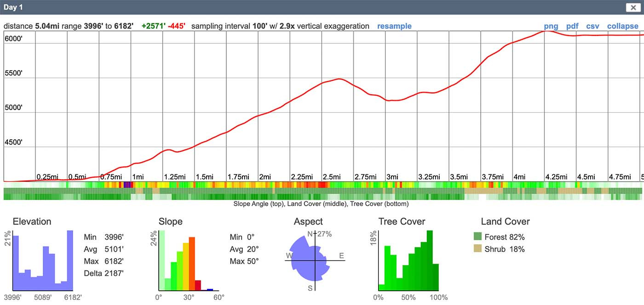The image size is (644, 305).
Task: Click the orange bar in Slope histogram
Action: click(x=192, y=264)
